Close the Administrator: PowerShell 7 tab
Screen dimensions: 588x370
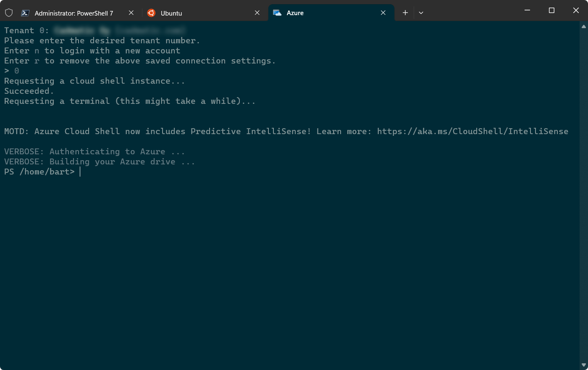131,13
